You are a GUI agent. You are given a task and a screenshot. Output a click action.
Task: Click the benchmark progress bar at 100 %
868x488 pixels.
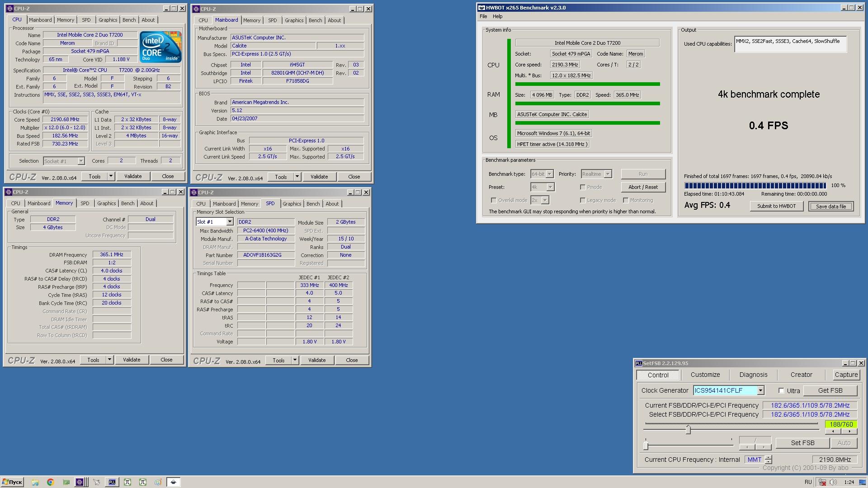click(755, 186)
